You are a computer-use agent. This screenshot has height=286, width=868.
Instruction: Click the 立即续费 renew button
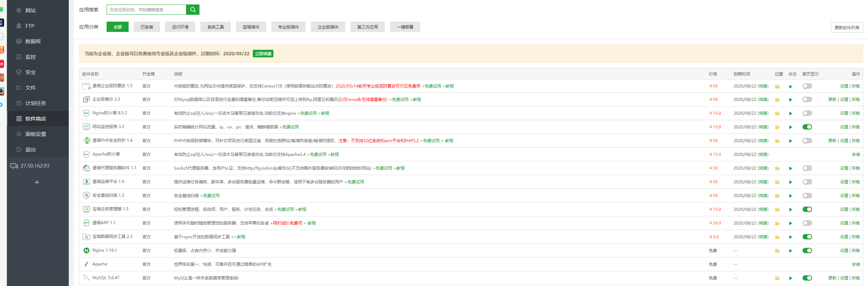[x=263, y=54]
